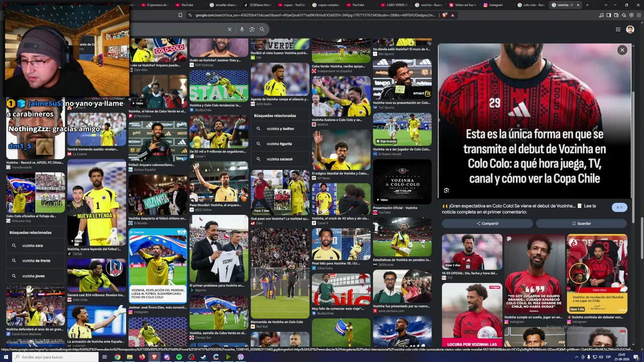Open the highlighted Vozinha revelación del Mundial image

[157, 266]
